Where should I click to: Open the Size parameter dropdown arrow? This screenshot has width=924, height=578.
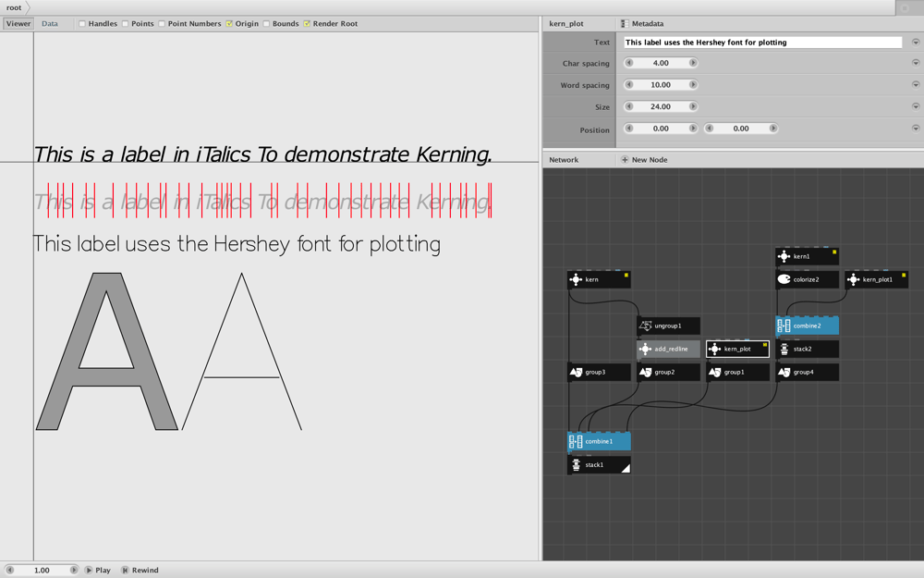(x=916, y=106)
